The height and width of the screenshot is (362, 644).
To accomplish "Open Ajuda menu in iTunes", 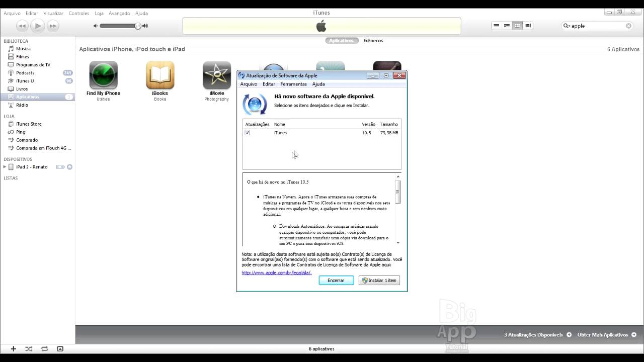I will pos(141,13).
